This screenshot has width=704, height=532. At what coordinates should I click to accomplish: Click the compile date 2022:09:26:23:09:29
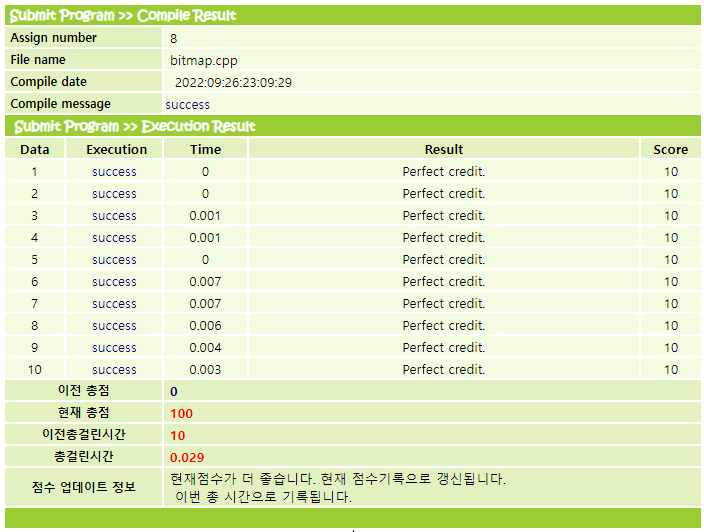point(233,83)
